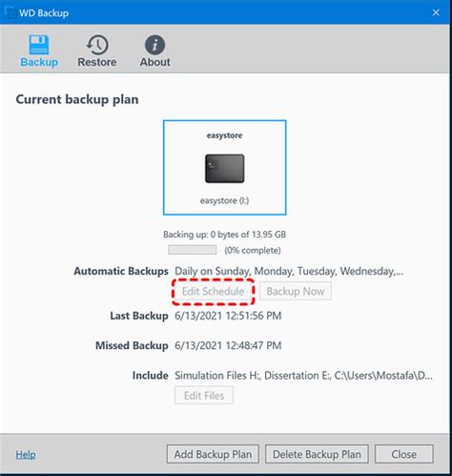Image resolution: width=452 pixels, height=476 pixels.
Task: Click the Backup tab label
Action: point(39,62)
